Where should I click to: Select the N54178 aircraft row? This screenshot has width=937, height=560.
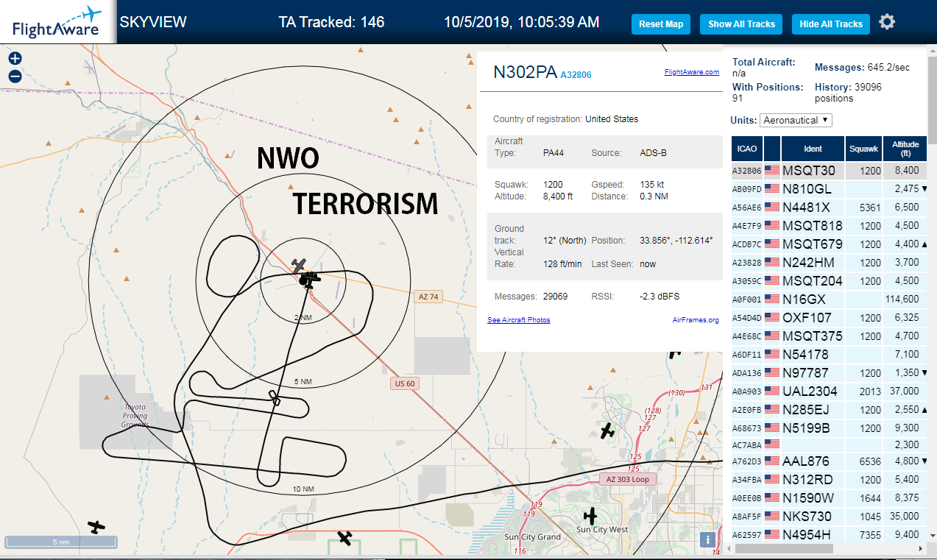829,355
